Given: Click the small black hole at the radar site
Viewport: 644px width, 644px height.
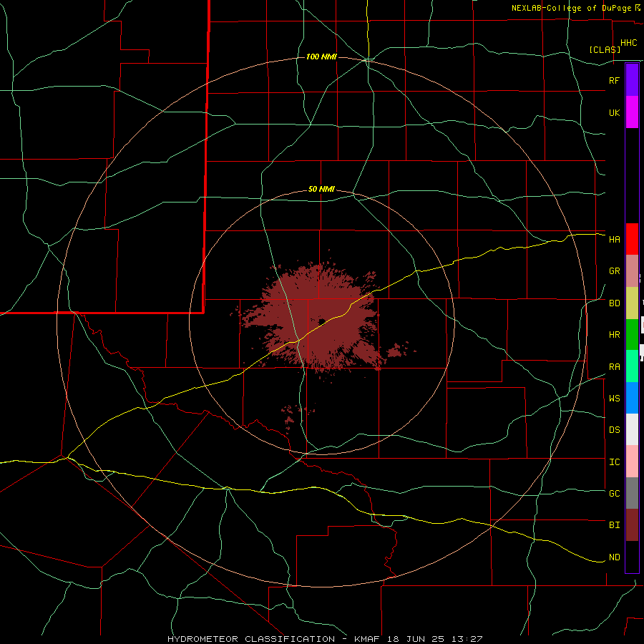Looking at the screenshot, I should pyautogui.click(x=322, y=321).
